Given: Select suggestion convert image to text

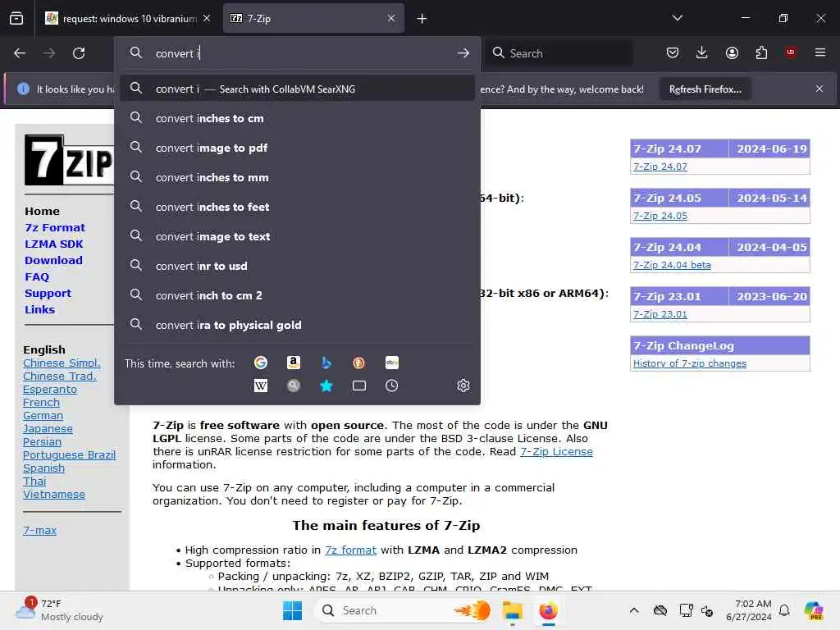Looking at the screenshot, I should 297,236.
